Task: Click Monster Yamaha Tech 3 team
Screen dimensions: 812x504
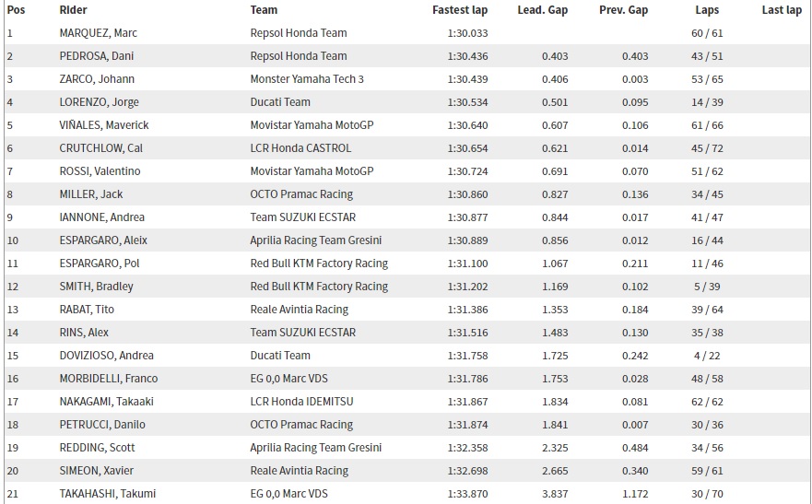Action: tap(307, 79)
